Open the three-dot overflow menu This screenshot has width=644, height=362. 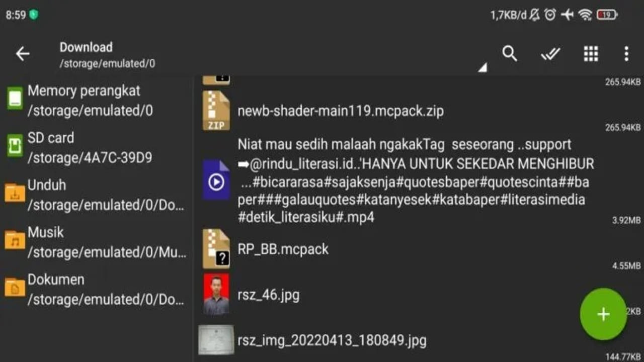pos(625,53)
